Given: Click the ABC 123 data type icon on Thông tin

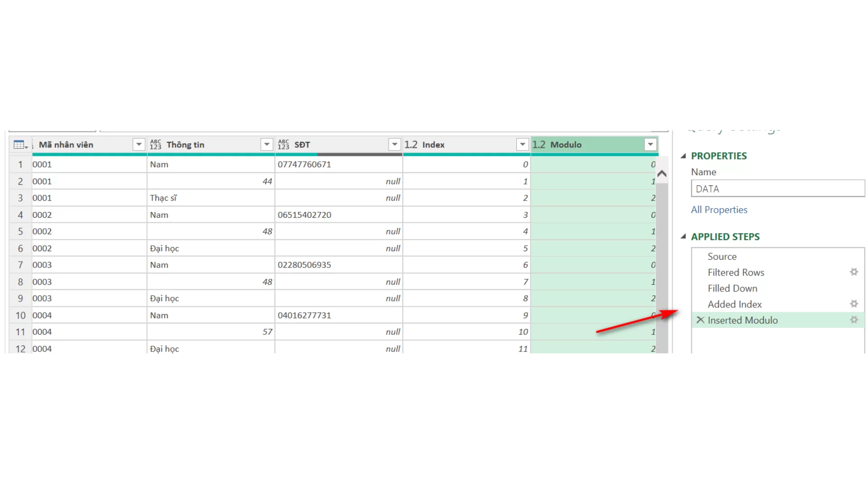Looking at the screenshot, I should click(156, 145).
